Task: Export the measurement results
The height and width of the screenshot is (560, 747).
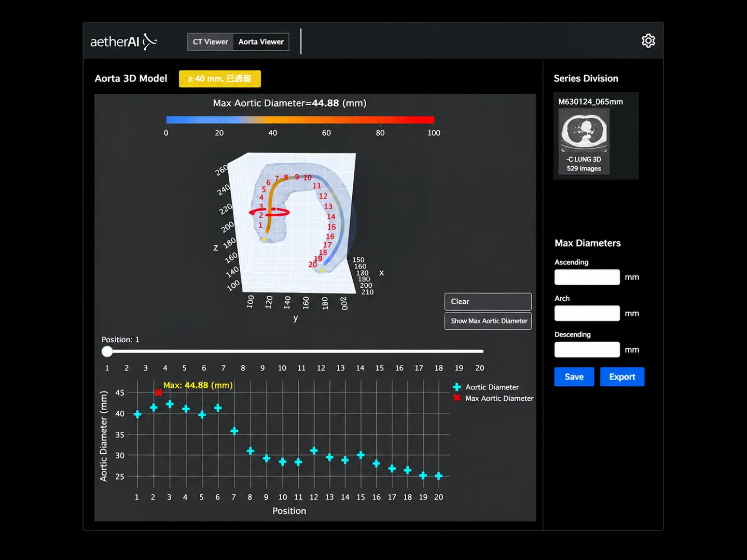Action: 622,377
